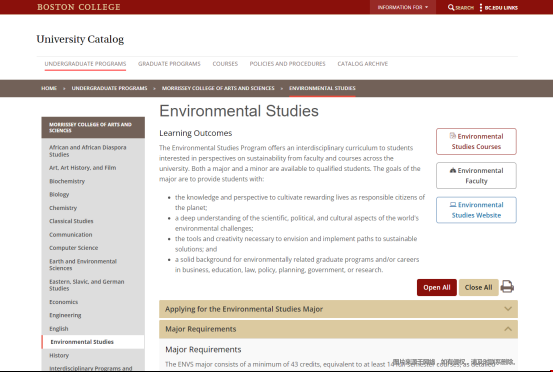Expand Applying for the Environmental Studies Major
This screenshot has height=372, width=553.
(x=338, y=309)
